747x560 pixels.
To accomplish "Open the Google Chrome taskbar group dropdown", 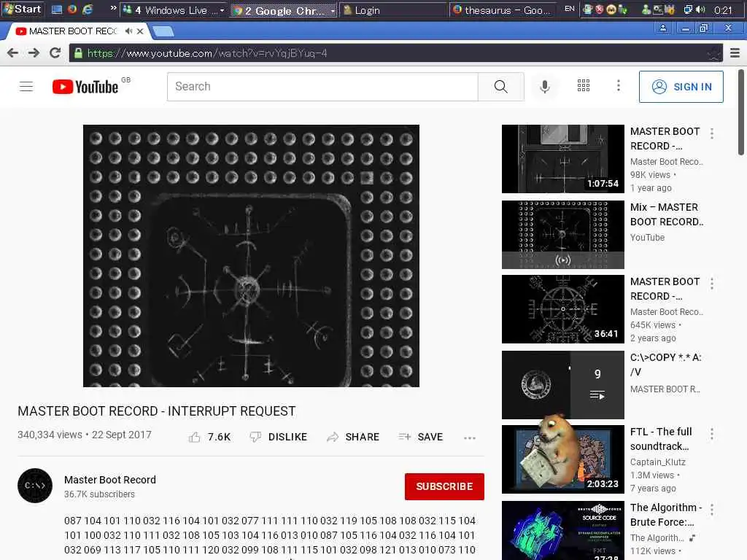I will point(333,10).
